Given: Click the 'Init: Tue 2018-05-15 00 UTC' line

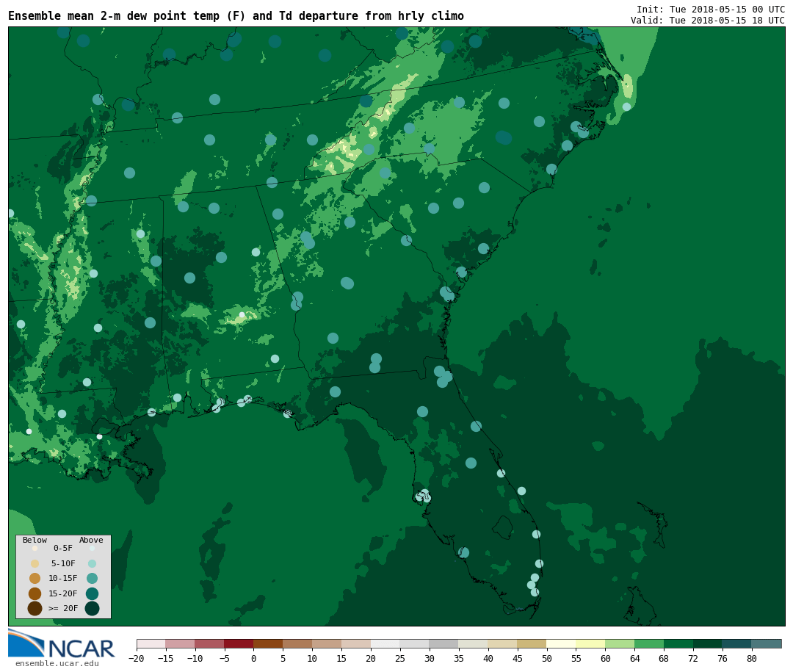Looking at the screenshot, I should tap(711, 9).
